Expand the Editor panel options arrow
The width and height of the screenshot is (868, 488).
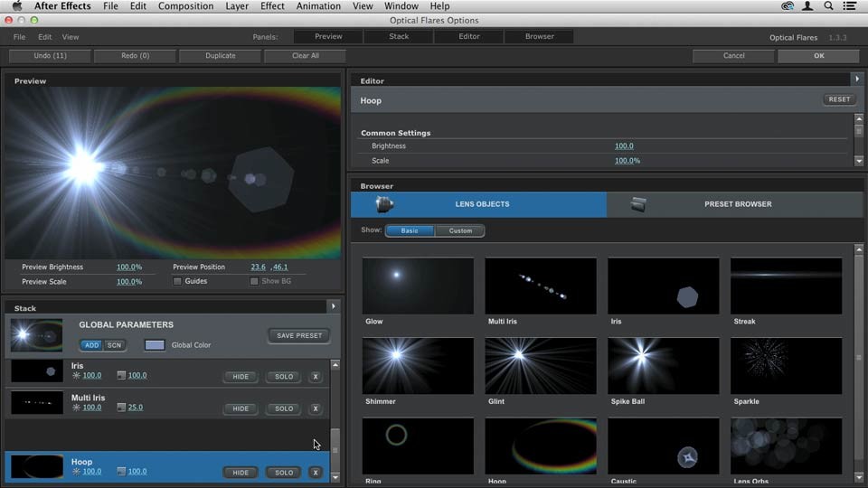point(857,80)
